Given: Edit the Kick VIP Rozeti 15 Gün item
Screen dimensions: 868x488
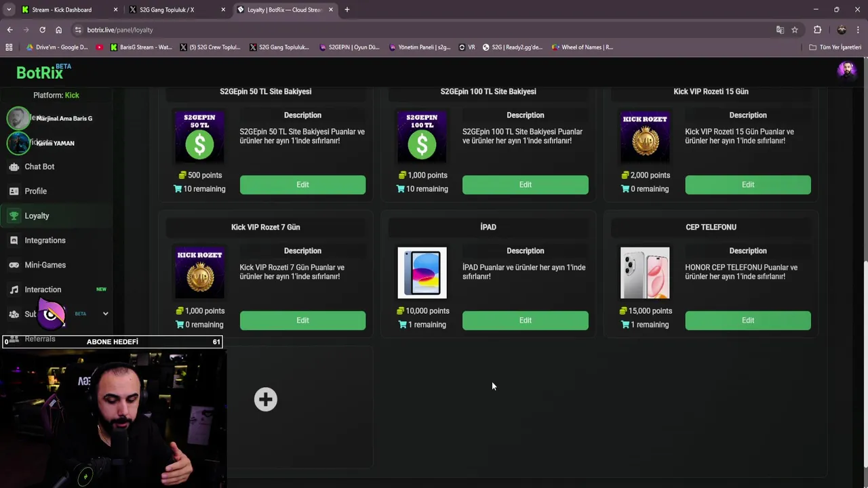Looking at the screenshot, I should point(748,184).
